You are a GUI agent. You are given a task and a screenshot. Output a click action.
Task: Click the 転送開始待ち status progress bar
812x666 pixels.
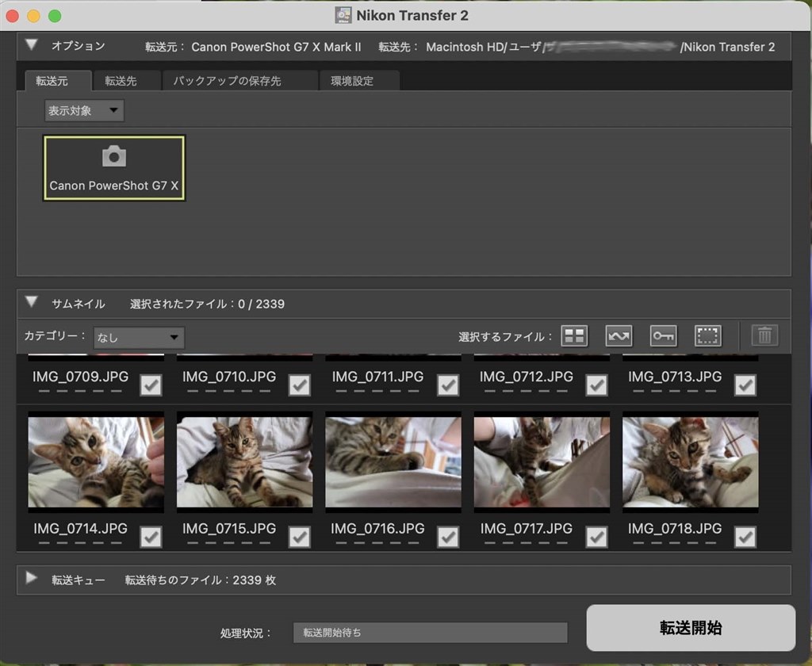[x=431, y=633]
